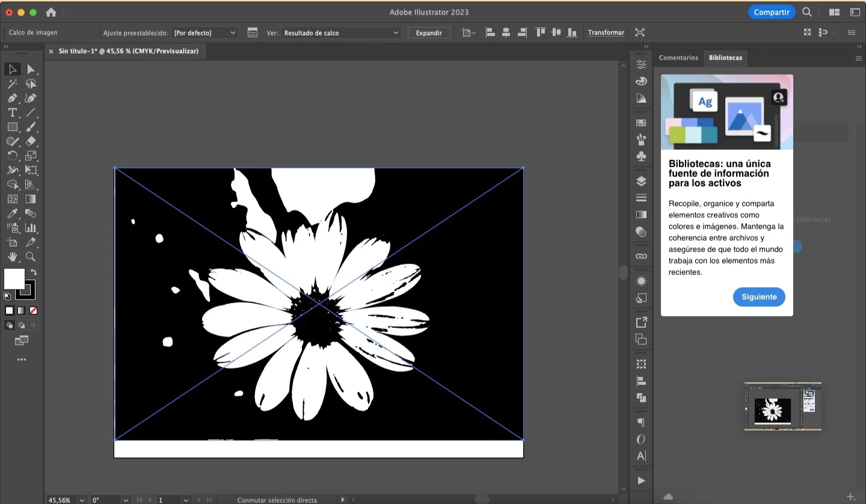Expand the Ver 'Resultado de calco' dropdown
The width and height of the screenshot is (866, 504).
click(x=341, y=33)
